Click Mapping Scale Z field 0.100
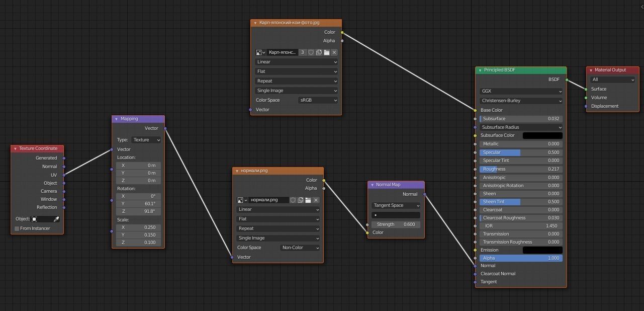The height and width of the screenshot is (311, 644). coord(139,243)
